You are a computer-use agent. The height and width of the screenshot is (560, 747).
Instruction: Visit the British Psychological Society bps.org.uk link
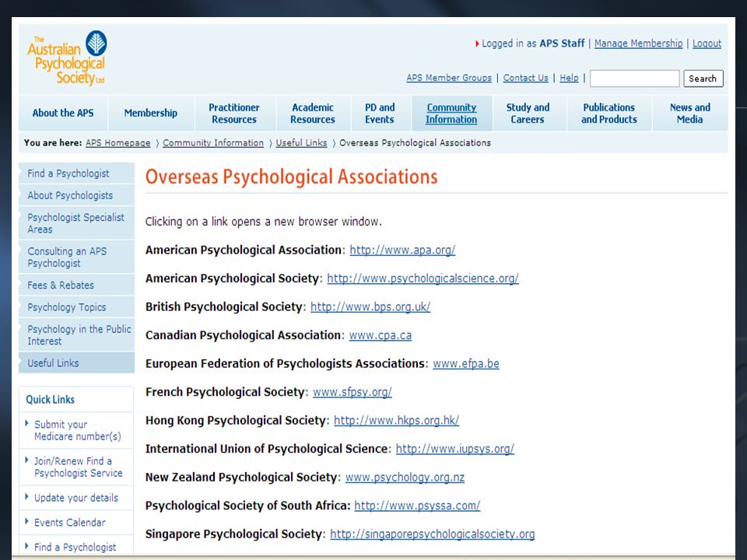tap(370, 306)
